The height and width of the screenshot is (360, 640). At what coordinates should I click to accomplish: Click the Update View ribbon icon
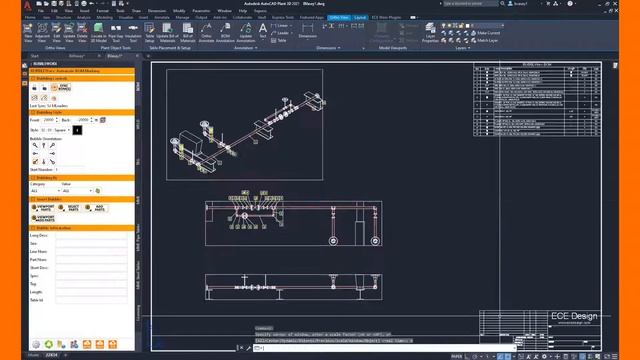[69, 33]
